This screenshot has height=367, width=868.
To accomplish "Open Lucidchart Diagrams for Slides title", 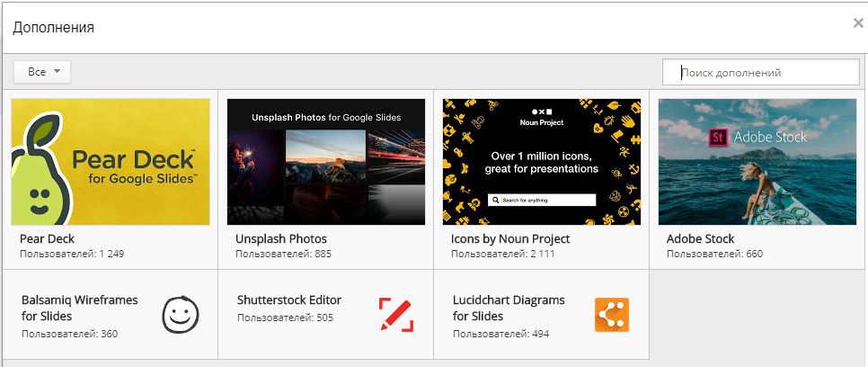I will pyautogui.click(x=509, y=309).
